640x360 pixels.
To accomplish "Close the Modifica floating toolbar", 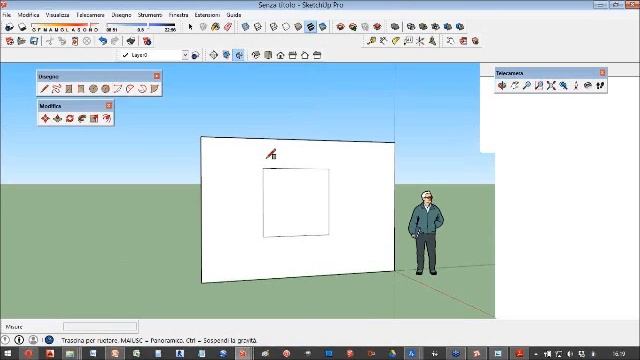I will (109, 106).
